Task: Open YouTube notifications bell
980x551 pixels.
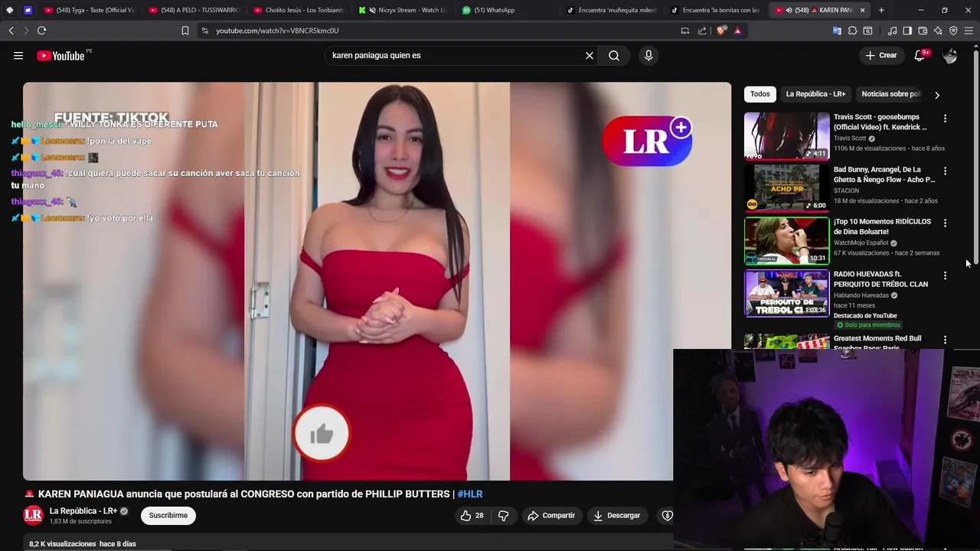Action: (x=920, y=55)
